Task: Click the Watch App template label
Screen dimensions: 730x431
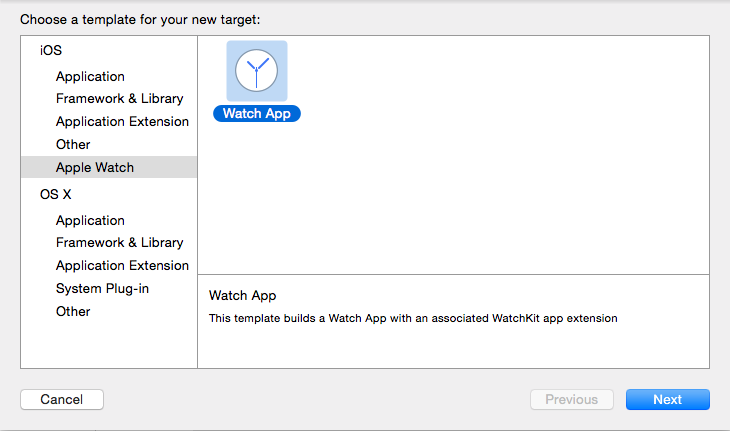Action: coord(257,114)
